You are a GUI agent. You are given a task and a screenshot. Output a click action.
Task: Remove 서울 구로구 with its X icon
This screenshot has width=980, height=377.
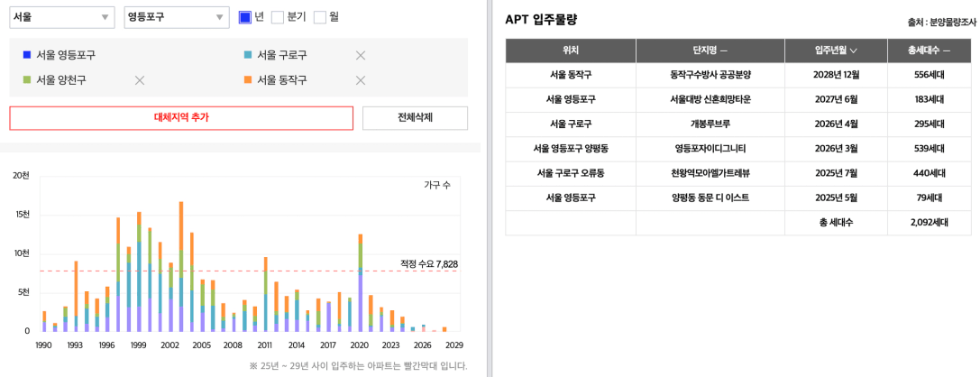[360, 55]
